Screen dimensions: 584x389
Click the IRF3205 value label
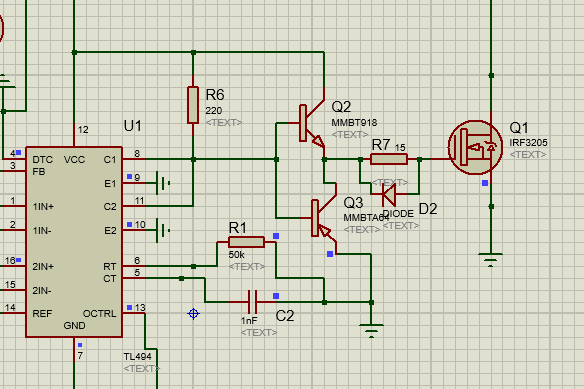click(528, 143)
